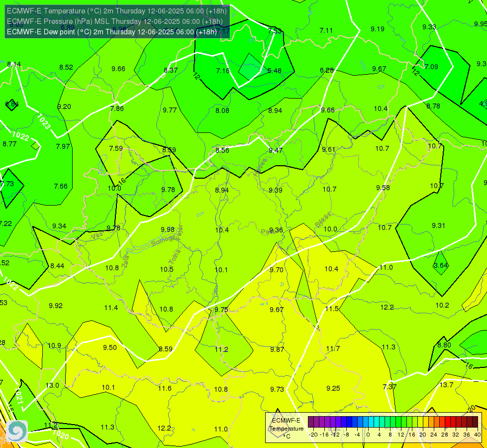Click the dark purple -20 legend swatch
487x448 pixels.
coord(311,422)
